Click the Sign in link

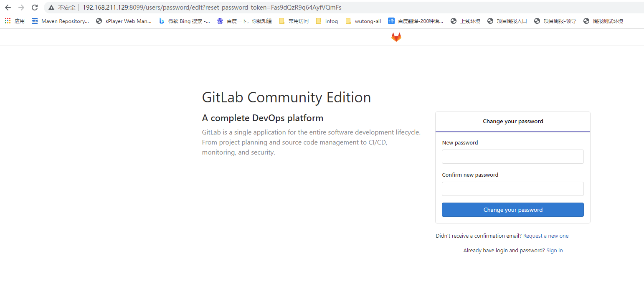click(x=554, y=250)
